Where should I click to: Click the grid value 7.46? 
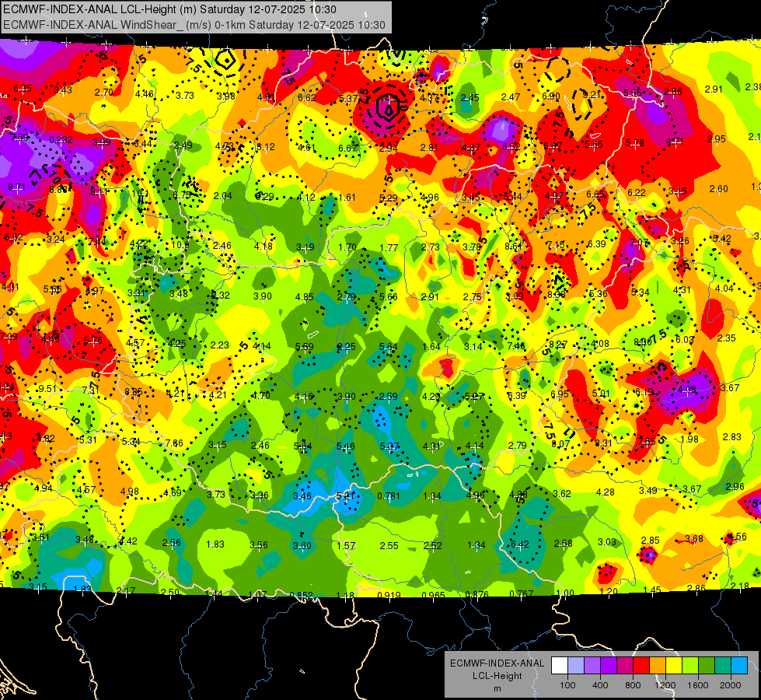[516, 345]
